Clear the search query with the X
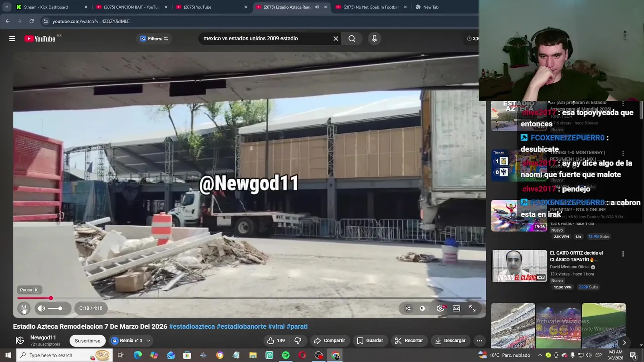The image size is (644, 362). (x=336, y=38)
